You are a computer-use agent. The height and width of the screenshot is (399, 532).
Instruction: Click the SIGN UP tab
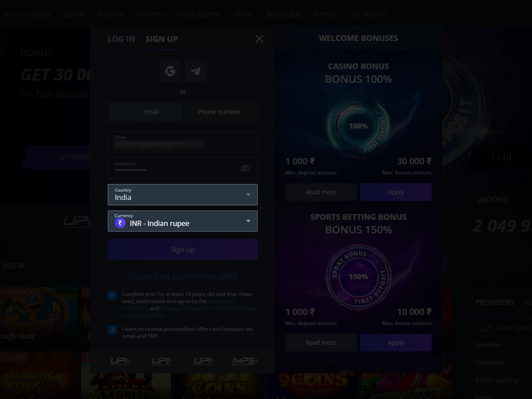(161, 39)
